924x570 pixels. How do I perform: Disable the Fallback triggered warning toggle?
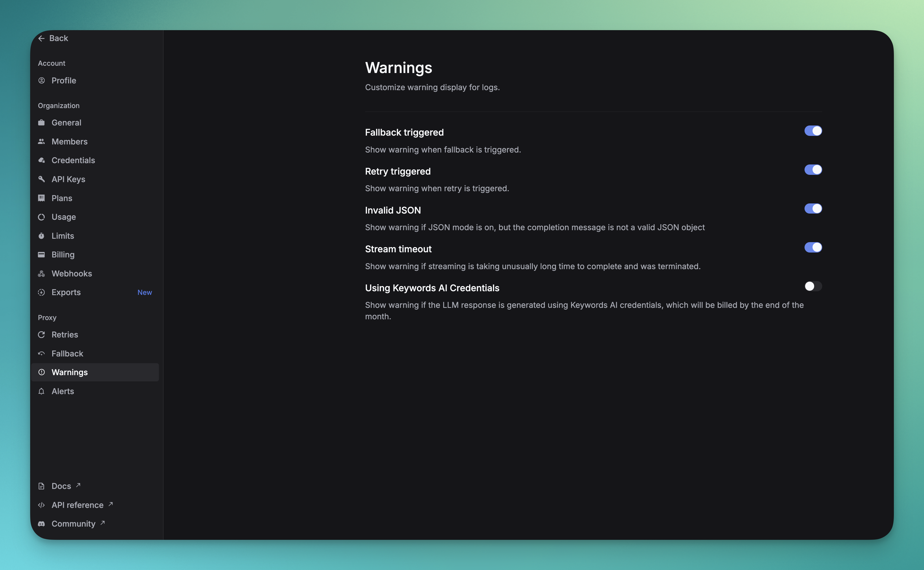pyautogui.click(x=813, y=131)
